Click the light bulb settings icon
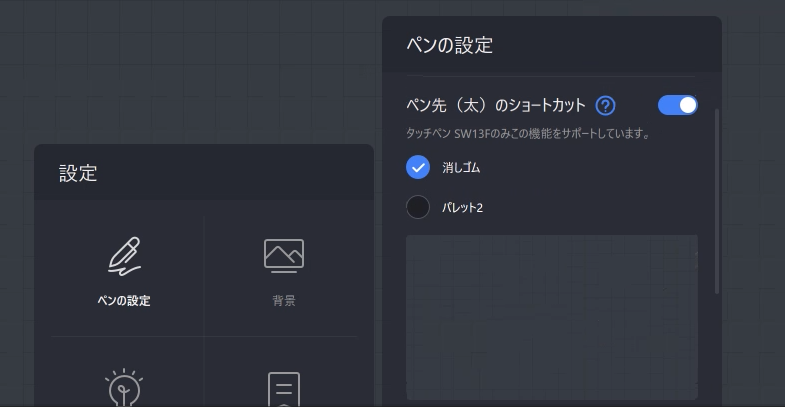785x407 pixels. (x=124, y=388)
